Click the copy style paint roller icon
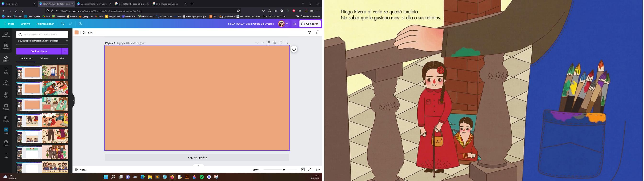 click(310, 33)
